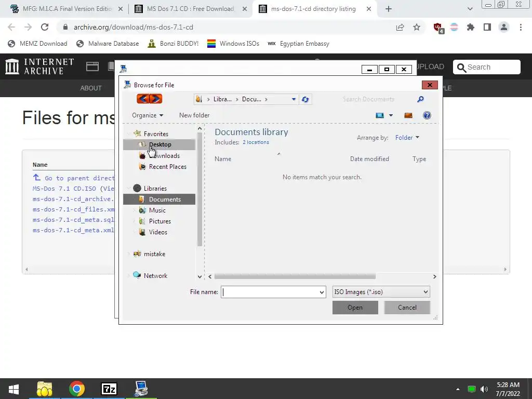Click the search magnifier in Browse dialog

(x=420, y=99)
